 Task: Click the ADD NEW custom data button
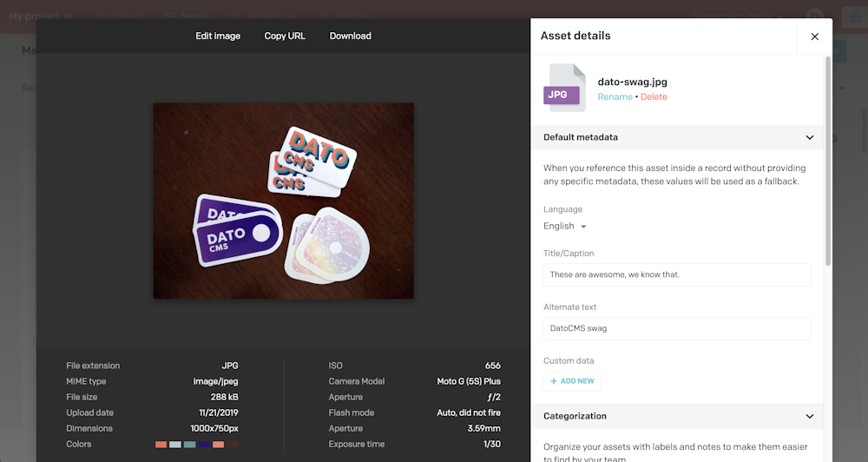[572, 381]
